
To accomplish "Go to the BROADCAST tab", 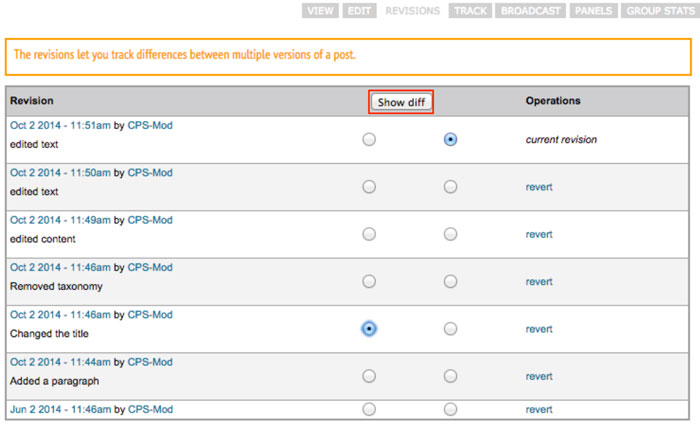I will click(530, 11).
